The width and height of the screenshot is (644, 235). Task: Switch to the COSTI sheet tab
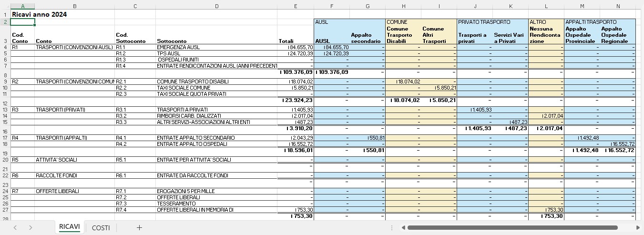tap(101, 228)
